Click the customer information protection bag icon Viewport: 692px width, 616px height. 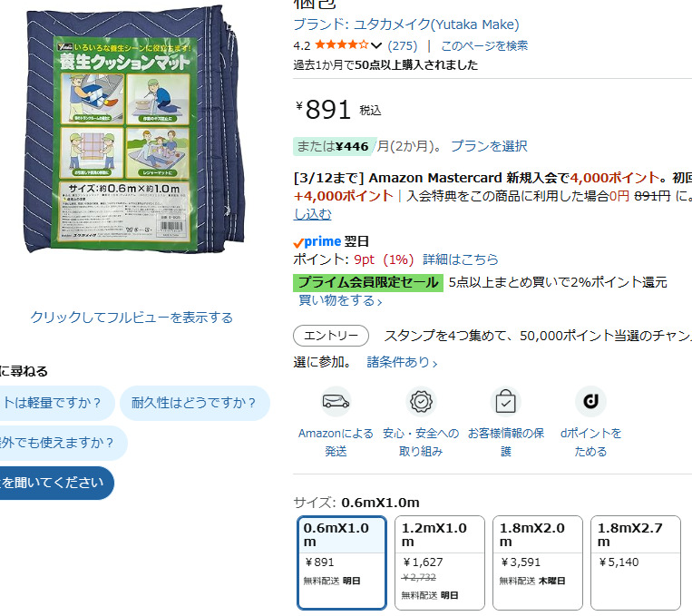pyautogui.click(x=506, y=401)
